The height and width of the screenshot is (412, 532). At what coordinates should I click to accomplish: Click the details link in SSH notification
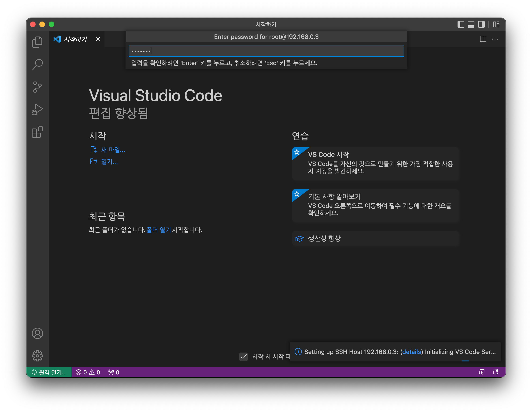pyautogui.click(x=411, y=352)
